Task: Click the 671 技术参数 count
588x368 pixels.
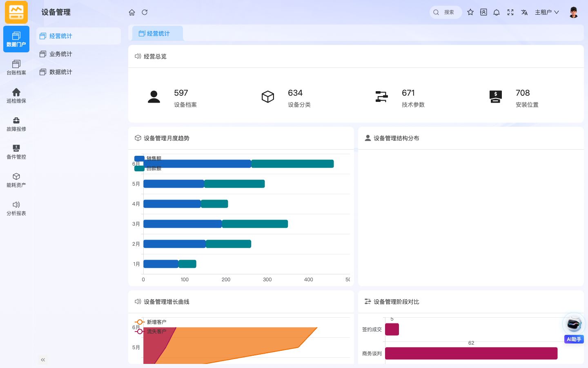Action: point(408,93)
